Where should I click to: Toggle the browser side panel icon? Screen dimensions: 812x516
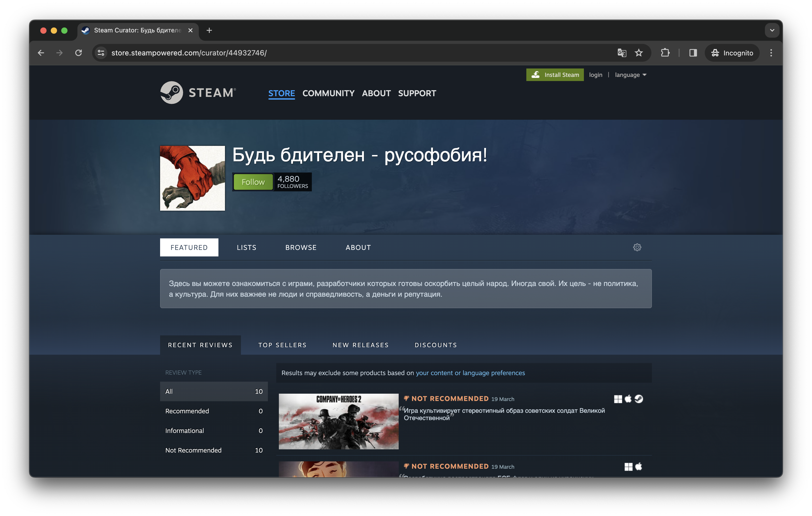(693, 53)
